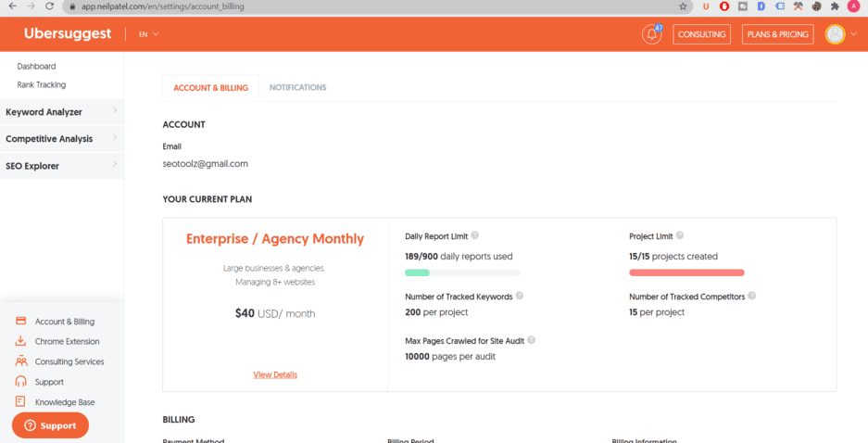Click the Chrome profile avatar A

[x=853, y=6]
